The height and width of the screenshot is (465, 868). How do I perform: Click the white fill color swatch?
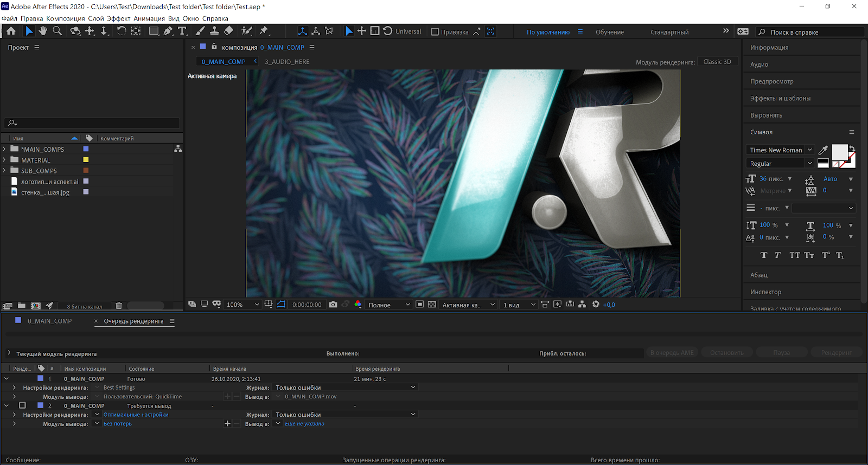[x=839, y=152]
